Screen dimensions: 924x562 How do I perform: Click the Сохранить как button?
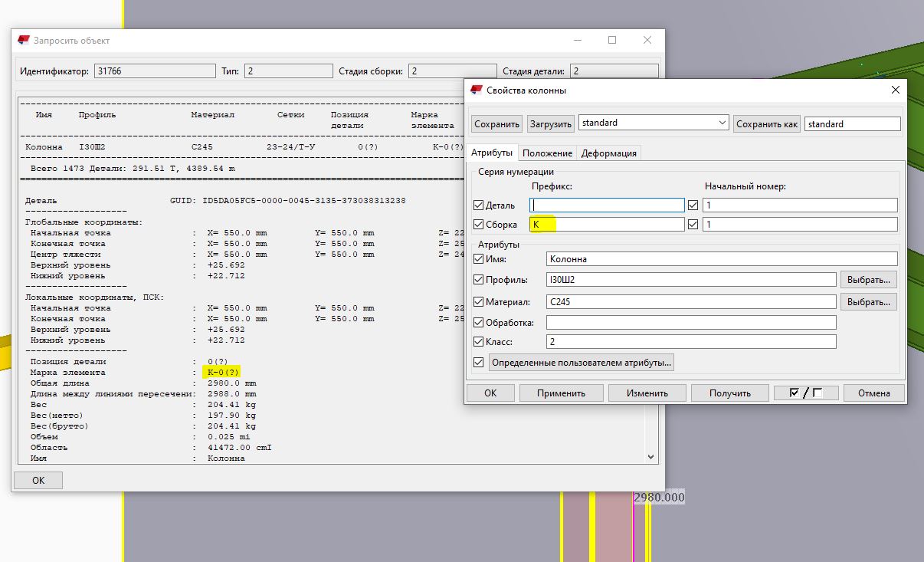pos(766,124)
